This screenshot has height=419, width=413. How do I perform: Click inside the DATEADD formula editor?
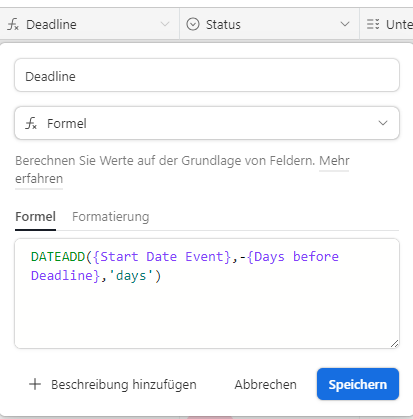(207, 293)
